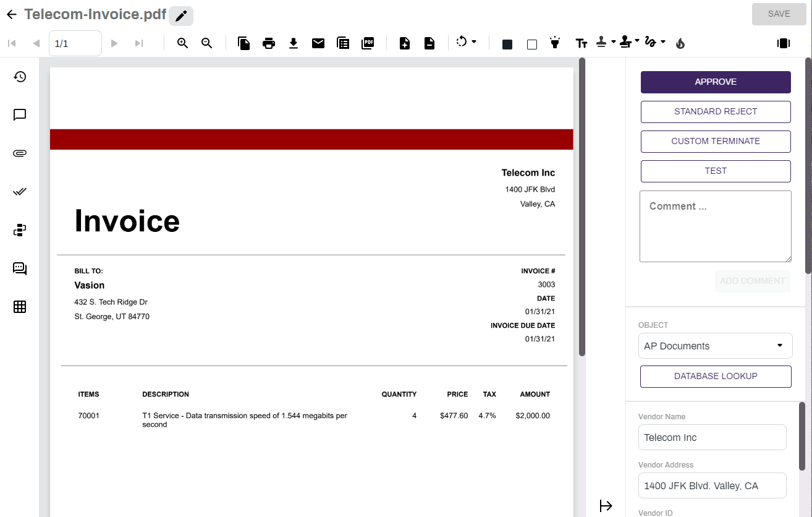Viewport: 812px width, 517px height.
Task: Open the document history sidebar panel
Action: (x=20, y=77)
